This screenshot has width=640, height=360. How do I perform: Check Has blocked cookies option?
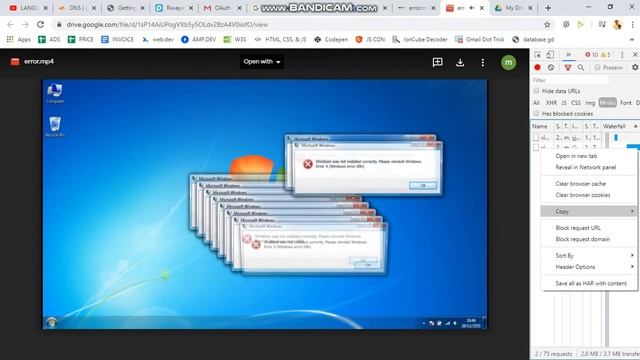(x=536, y=113)
